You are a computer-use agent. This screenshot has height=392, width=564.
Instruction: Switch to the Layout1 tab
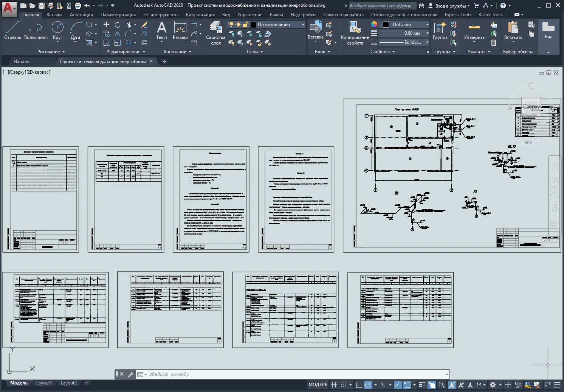tap(44, 383)
